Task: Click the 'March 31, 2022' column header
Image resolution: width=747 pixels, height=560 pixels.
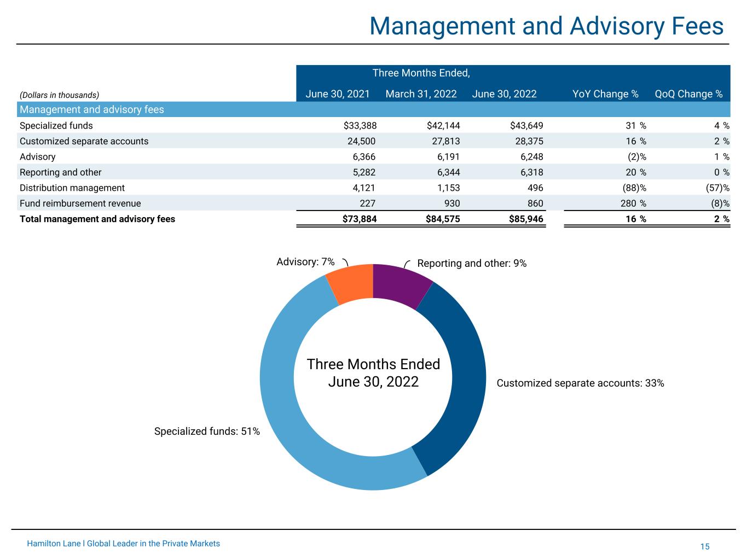Action: 421,94
